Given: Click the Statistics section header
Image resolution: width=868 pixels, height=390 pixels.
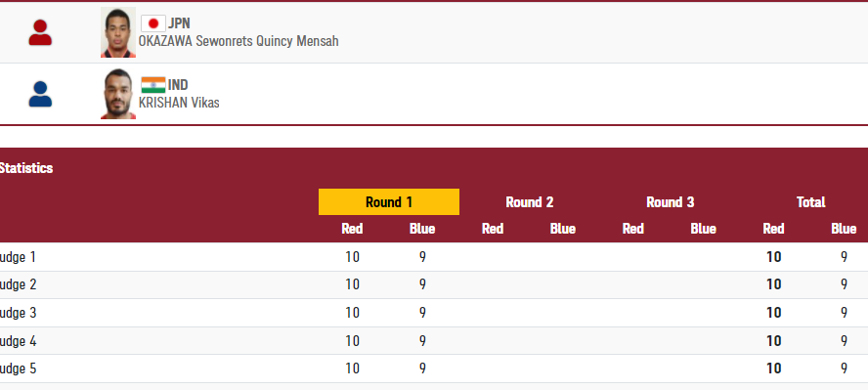Looking at the screenshot, I should (26, 168).
